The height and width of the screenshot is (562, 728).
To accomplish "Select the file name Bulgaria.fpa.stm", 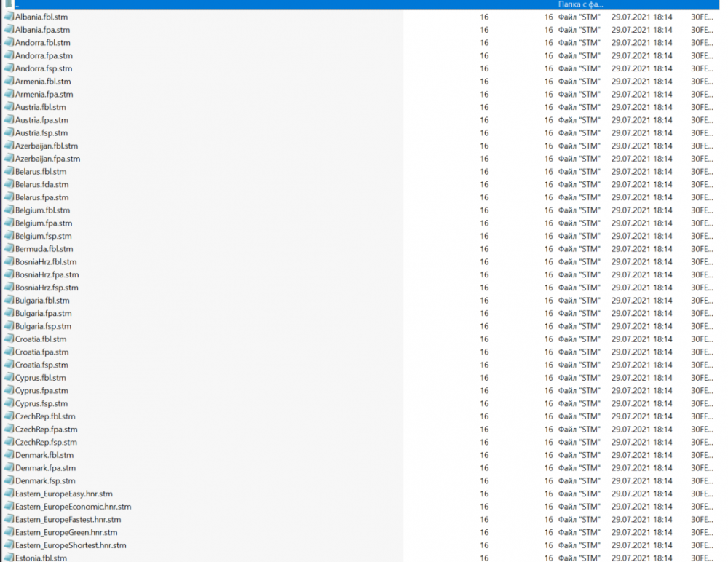I will (x=44, y=314).
